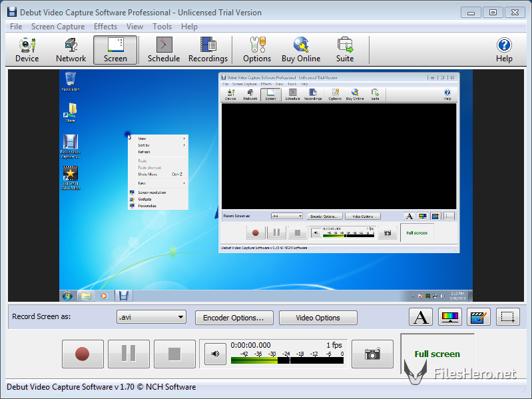
Task: Click Recycle Bin in the preview
Action: tap(70, 81)
